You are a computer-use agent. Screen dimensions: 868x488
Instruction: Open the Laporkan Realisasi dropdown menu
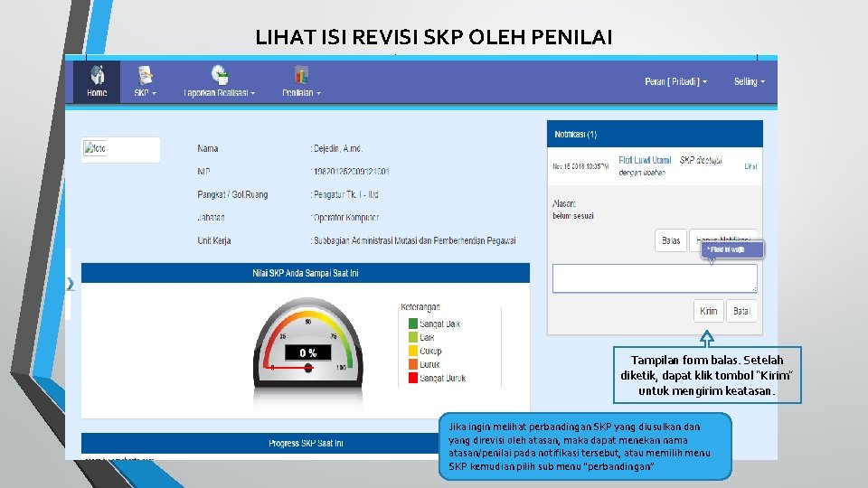pyautogui.click(x=219, y=93)
